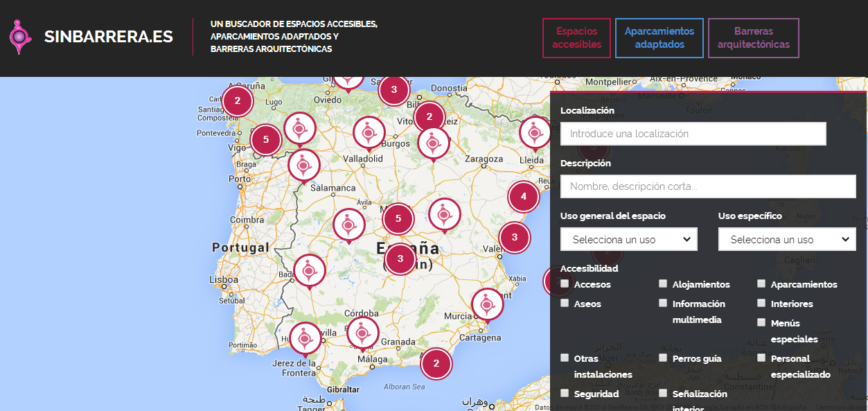Select the wheelchair pin near Jerez de la Frontera
The image size is (868, 411).
305,340
